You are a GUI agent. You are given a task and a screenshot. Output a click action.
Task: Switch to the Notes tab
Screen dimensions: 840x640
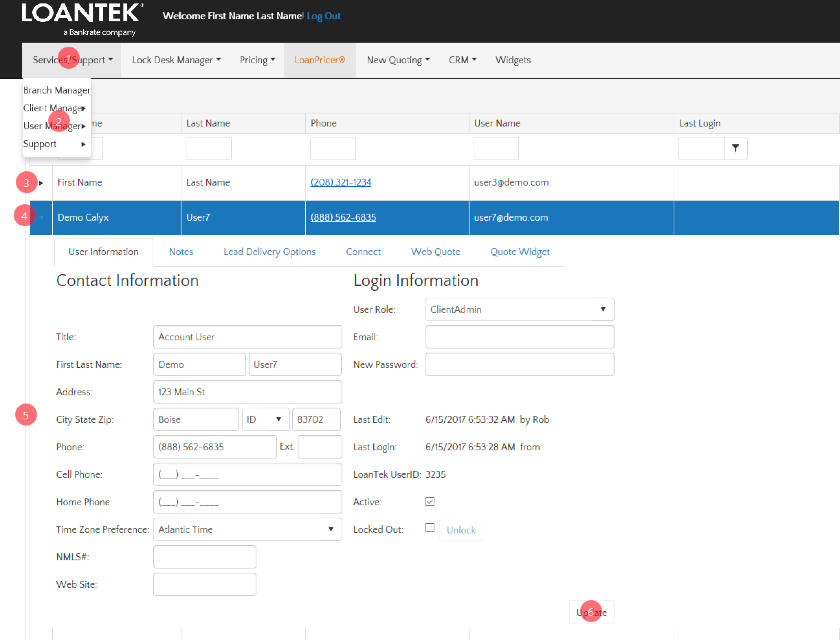pos(181,252)
